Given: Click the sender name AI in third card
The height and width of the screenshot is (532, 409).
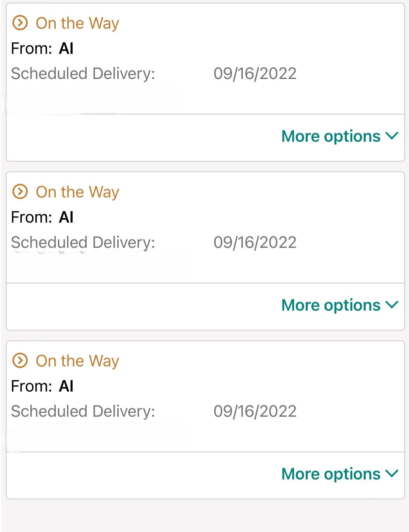Looking at the screenshot, I should tap(66, 386).
